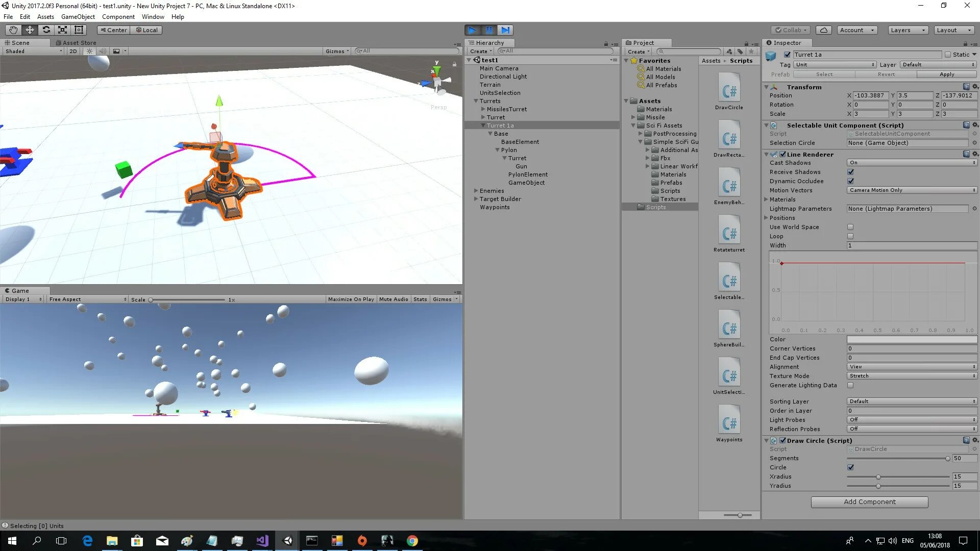Toggle Receive Shadows checkbox
This screenshot has width=980, height=551.
click(850, 172)
